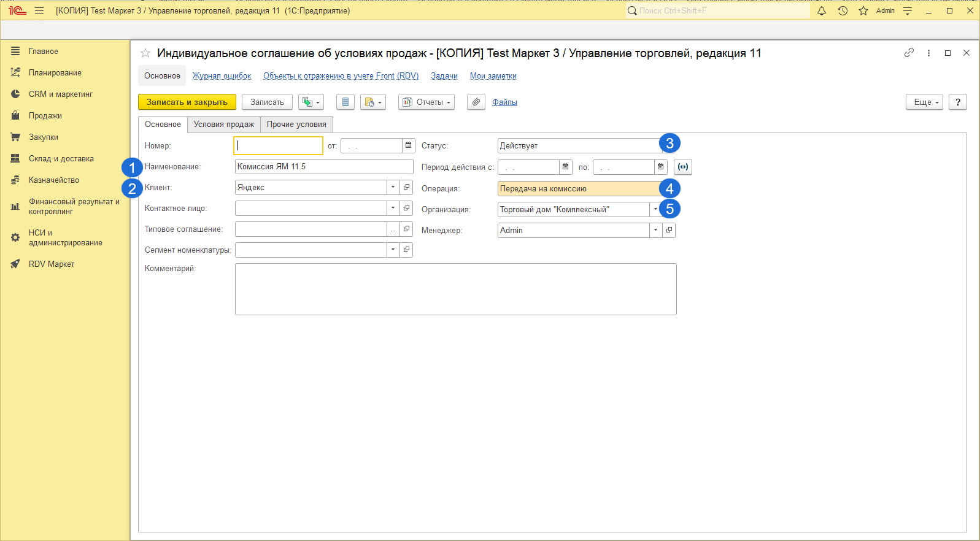Open the history clock icon
Viewport: 980px width, 541px height.
[843, 11]
